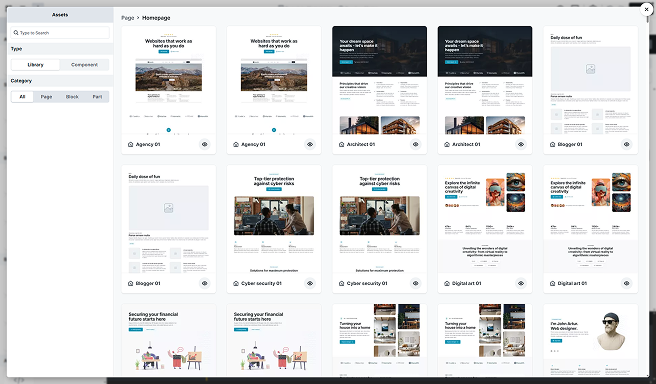Click the page icon beside second Cyber security 01 label
This screenshot has width=656, height=384.
click(x=341, y=283)
